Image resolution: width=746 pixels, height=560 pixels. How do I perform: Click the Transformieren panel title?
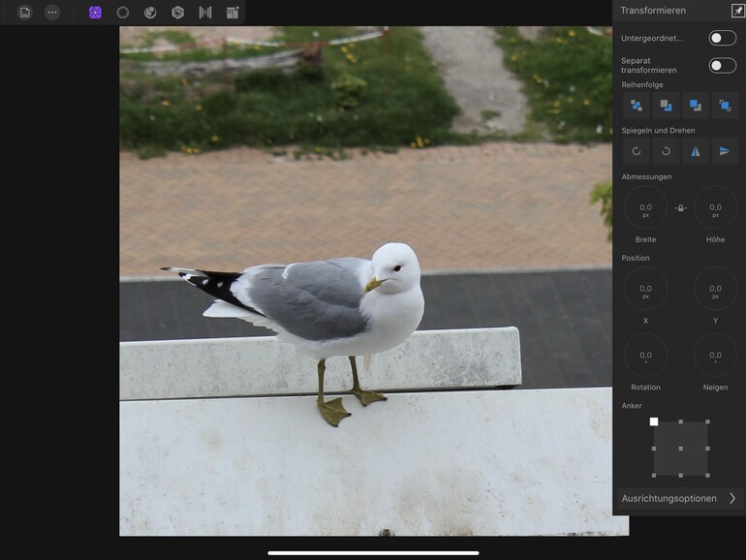coord(653,11)
